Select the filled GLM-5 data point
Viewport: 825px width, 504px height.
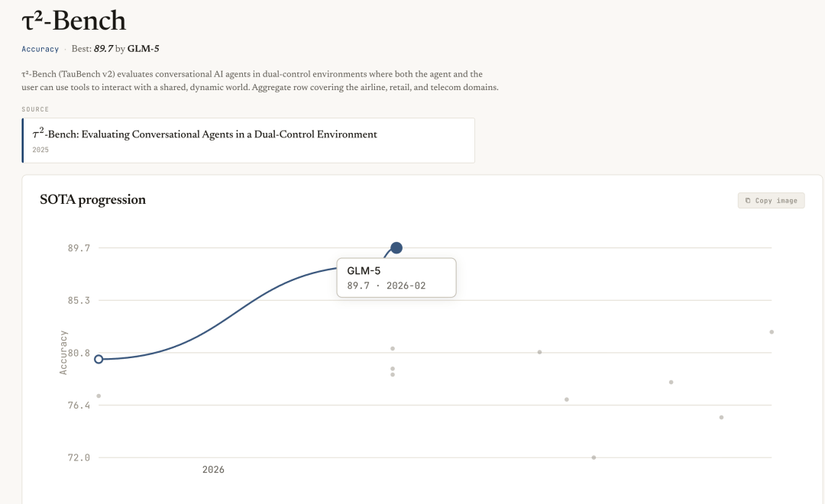(396, 247)
